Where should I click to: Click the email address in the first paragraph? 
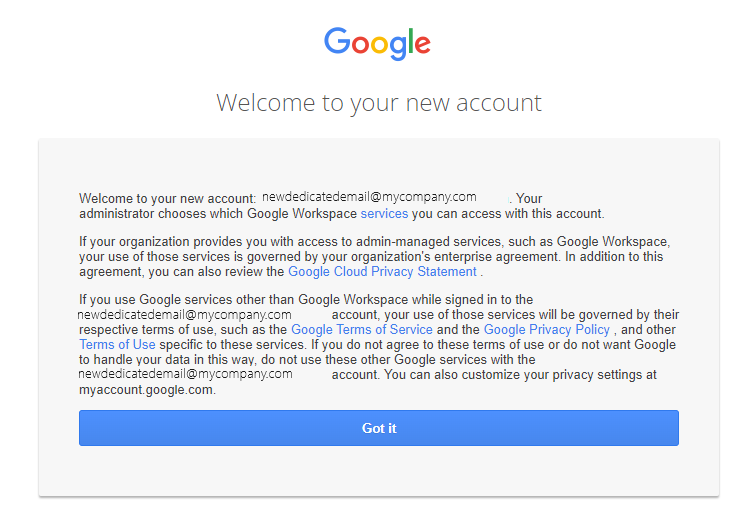point(369,196)
